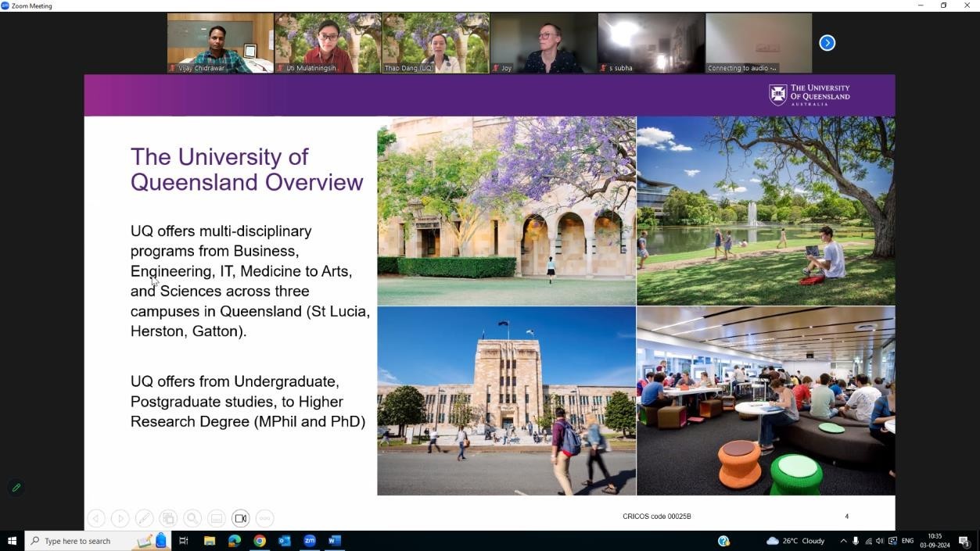Click the lakeside campus lawn photo
The width and height of the screenshot is (980, 551).
766,211
